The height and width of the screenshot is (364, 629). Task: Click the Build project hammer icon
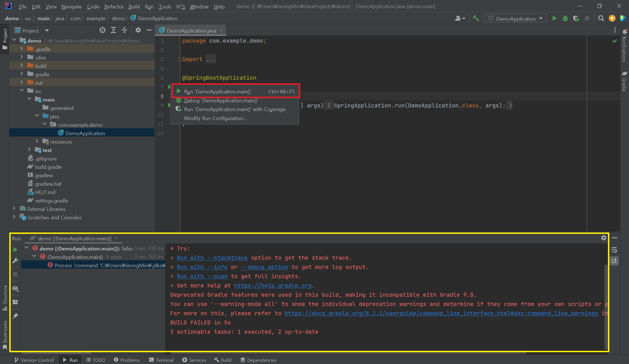click(476, 19)
